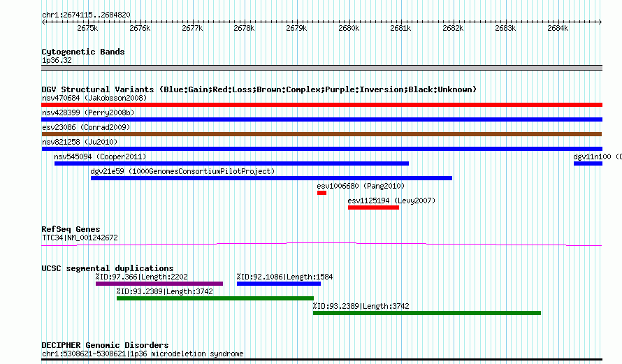Click the nsv470684 (Jakobsson2008) label
This screenshot has width=622, height=364.
point(94,98)
